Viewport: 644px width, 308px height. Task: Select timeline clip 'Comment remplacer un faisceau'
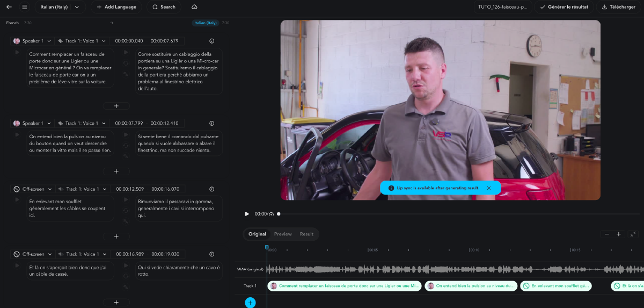click(x=345, y=286)
